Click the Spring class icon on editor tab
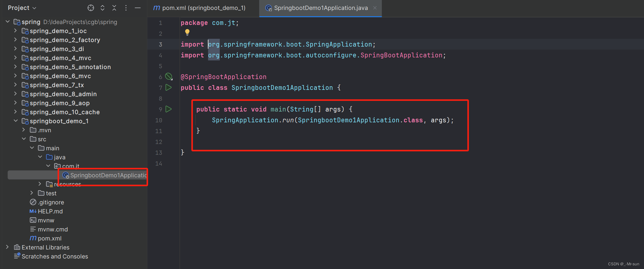The image size is (644, 269). 268,8
